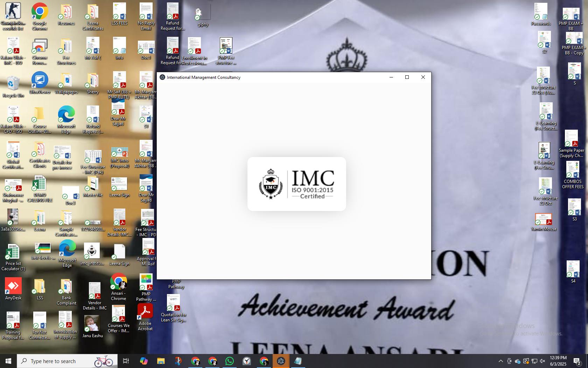Open the No Reply Email document
The height and width of the screenshot is (368, 588).
[x=146, y=16]
